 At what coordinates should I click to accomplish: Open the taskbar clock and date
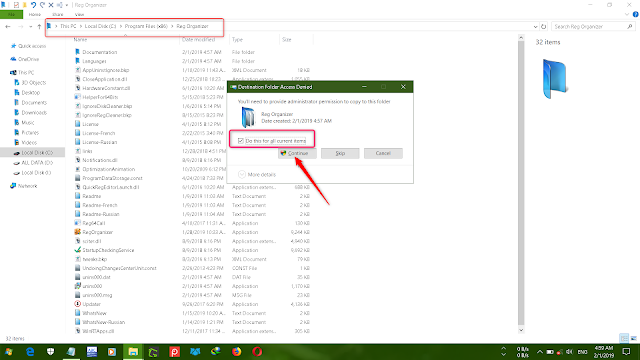[x=604, y=352]
